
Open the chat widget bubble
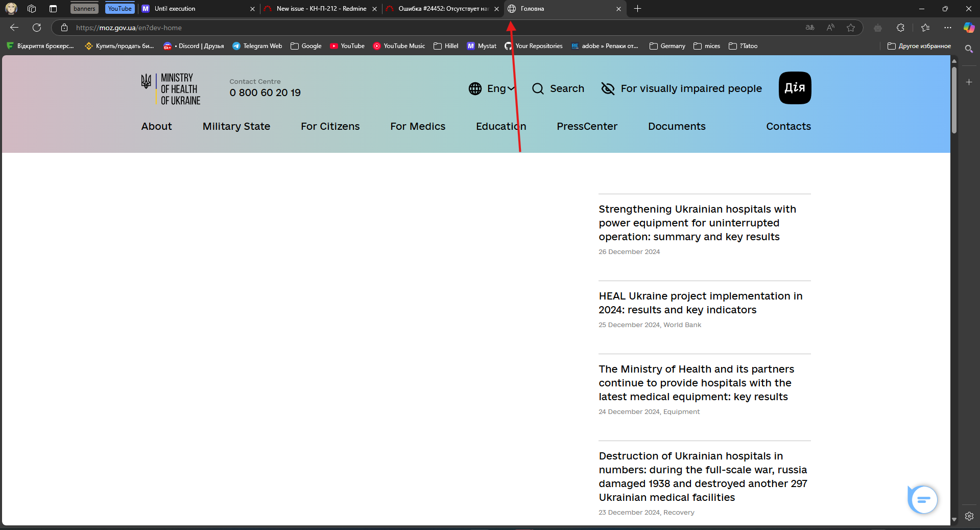[x=923, y=499]
